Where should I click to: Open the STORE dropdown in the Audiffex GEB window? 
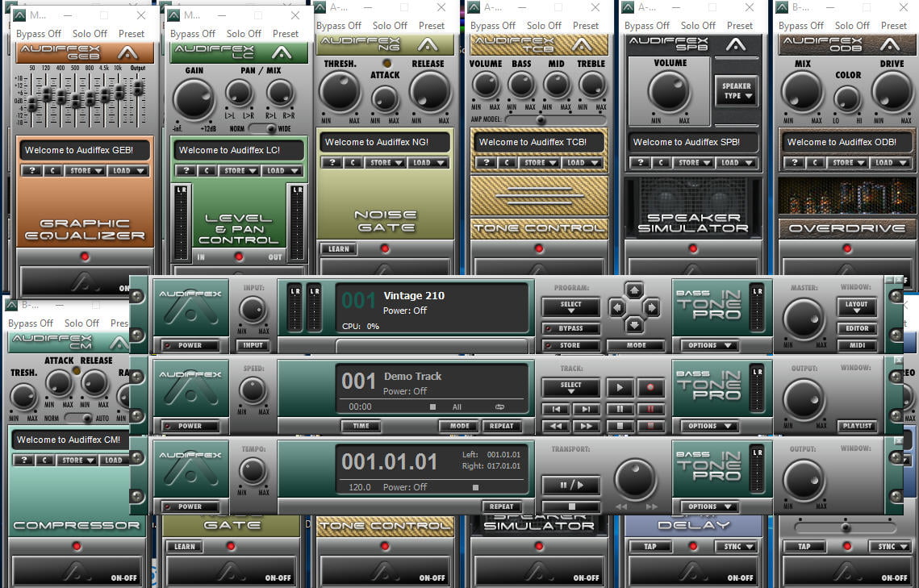[86, 170]
